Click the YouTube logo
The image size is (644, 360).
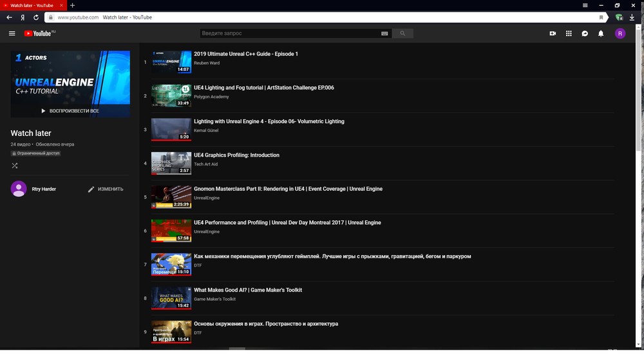[x=39, y=33]
